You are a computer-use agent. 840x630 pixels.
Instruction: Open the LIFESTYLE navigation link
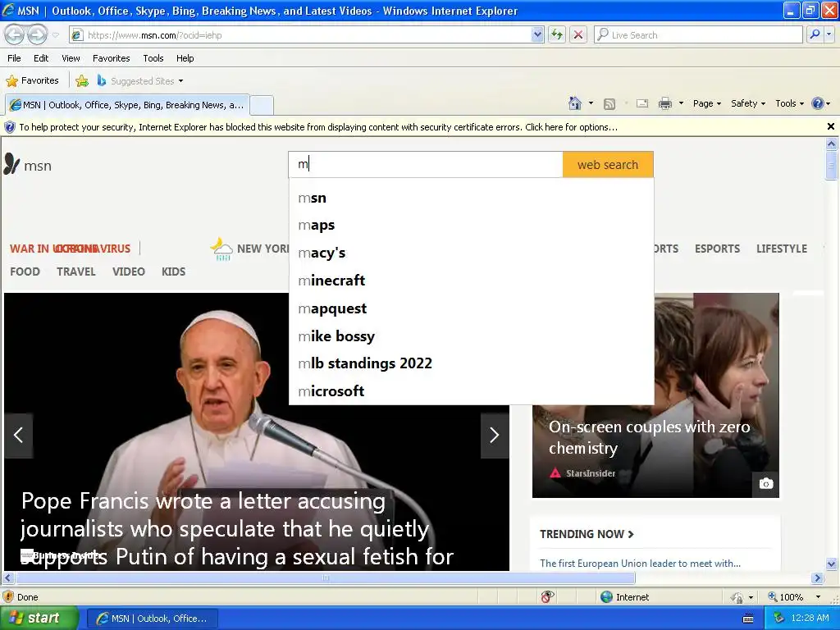[782, 249]
